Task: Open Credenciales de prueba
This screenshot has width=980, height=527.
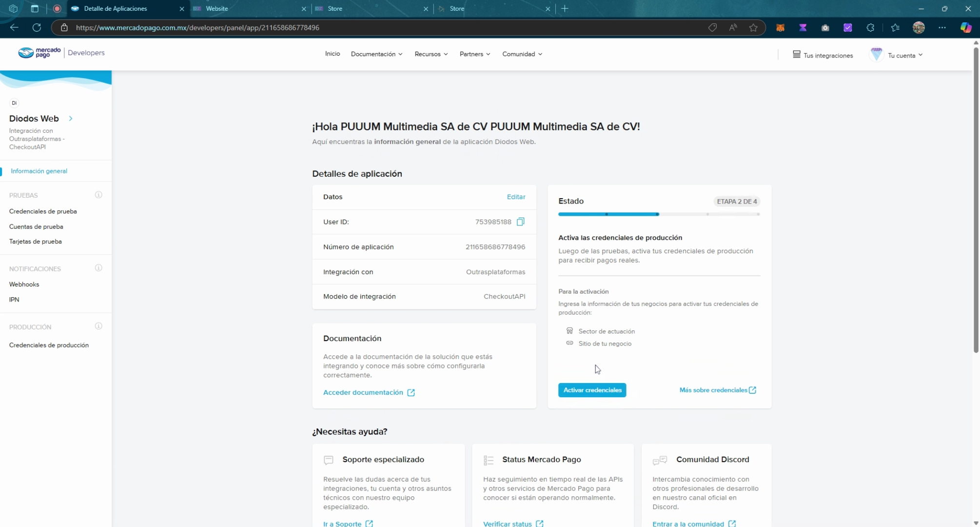Action: point(43,211)
